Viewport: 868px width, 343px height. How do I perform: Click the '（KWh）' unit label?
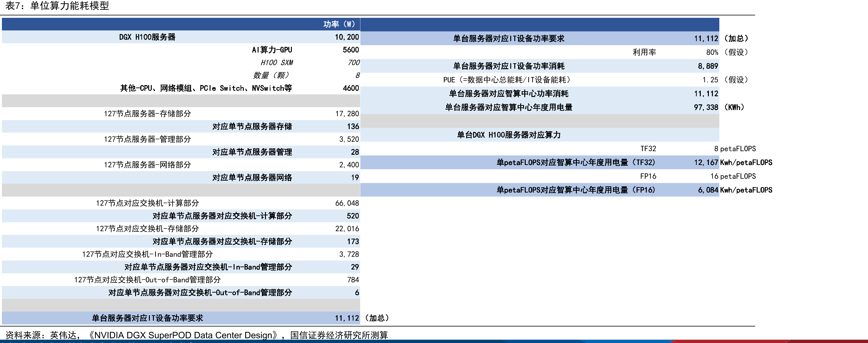(x=734, y=107)
